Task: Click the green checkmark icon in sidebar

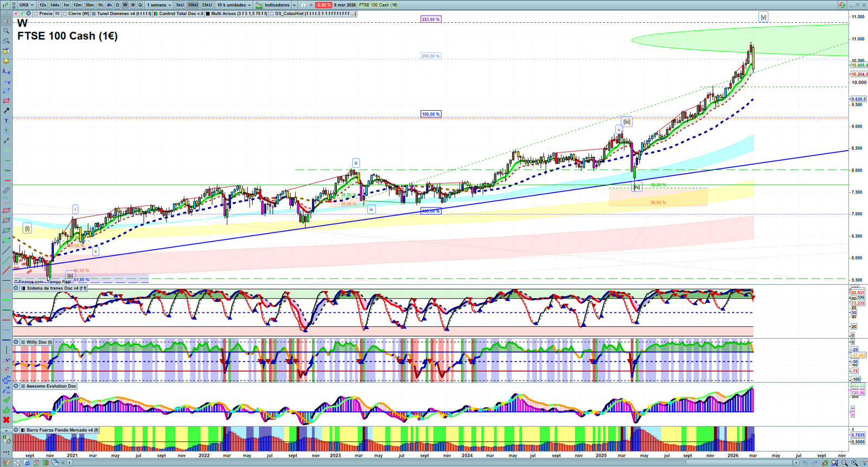Action: (6, 400)
